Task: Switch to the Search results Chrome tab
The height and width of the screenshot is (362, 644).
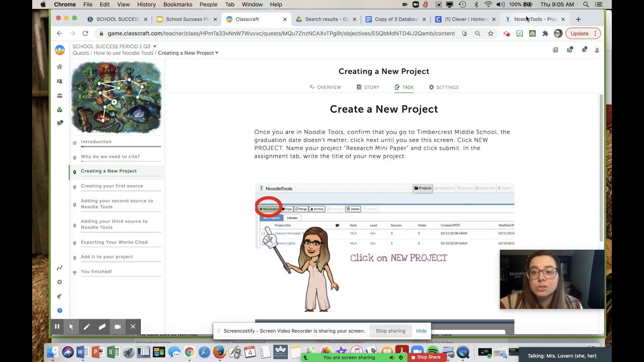Action: [x=326, y=19]
